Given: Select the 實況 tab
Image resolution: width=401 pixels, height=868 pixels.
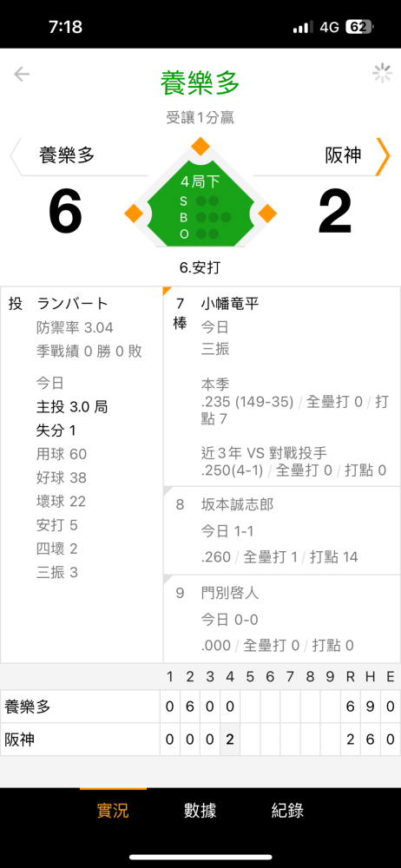Looking at the screenshot, I should pyautogui.click(x=113, y=811).
